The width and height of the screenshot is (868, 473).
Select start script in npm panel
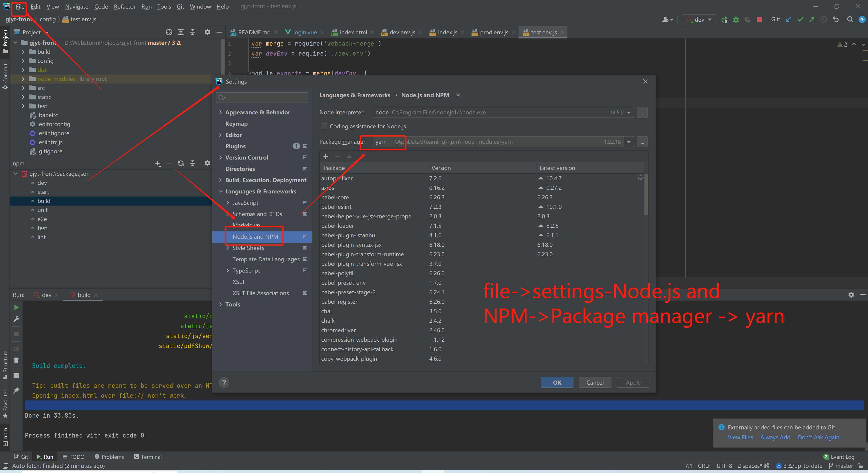tap(43, 192)
